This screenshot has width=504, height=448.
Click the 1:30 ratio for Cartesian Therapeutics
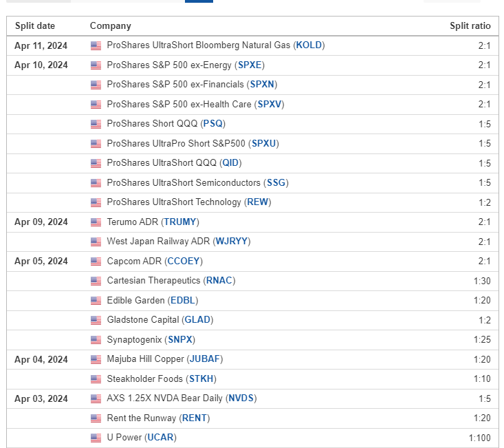pos(482,281)
